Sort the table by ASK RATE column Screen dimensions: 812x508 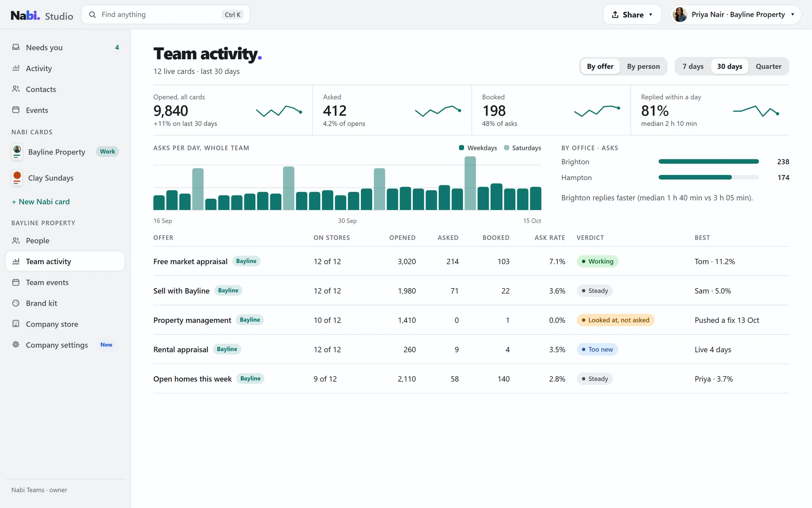549,238
